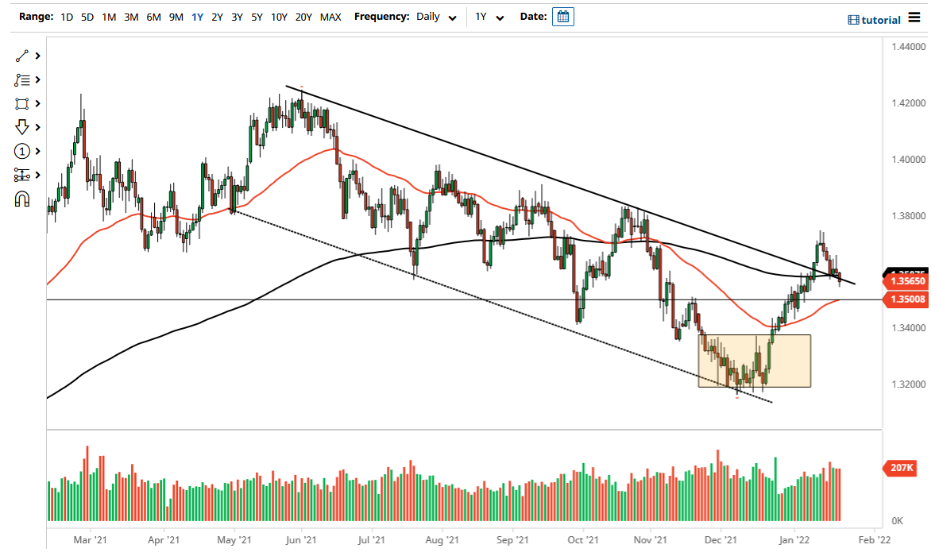Click the 10Y range button
The width and height of the screenshot is (939, 560).
(x=278, y=16)
